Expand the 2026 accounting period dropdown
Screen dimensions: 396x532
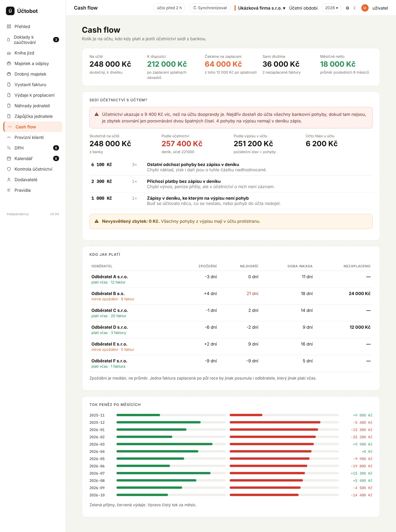(x=331, y=8)
